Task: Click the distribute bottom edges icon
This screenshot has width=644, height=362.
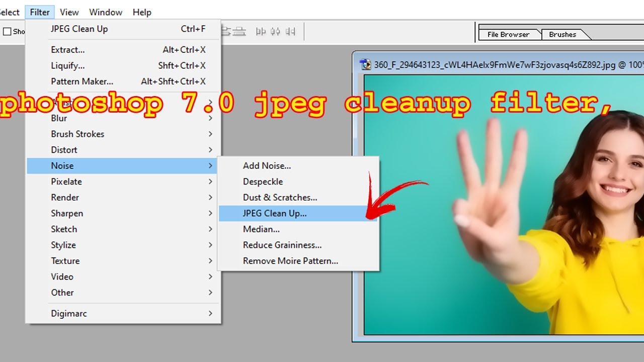Action: pyautogui.click(x=240, y=32)
